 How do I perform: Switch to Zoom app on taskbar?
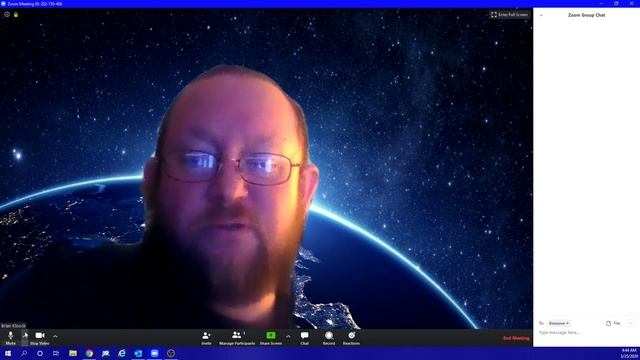tap(154, 353)
